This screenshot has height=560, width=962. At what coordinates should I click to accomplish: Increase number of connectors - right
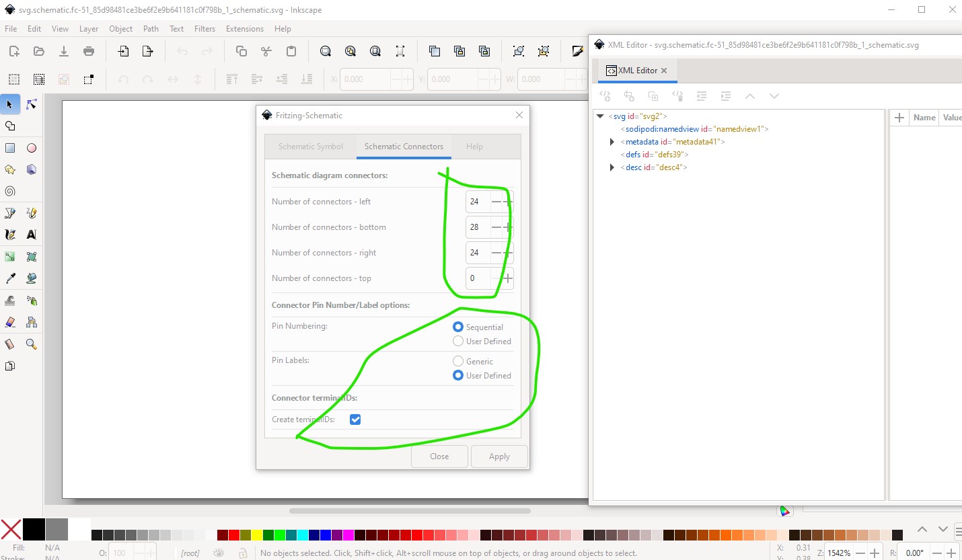click(x=507, y=253)
